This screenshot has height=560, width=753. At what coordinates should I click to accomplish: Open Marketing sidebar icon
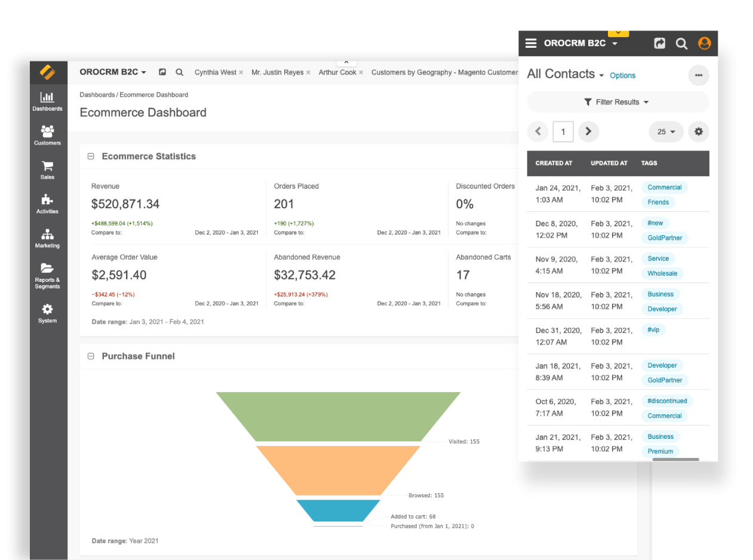click(x=47, y=238)
